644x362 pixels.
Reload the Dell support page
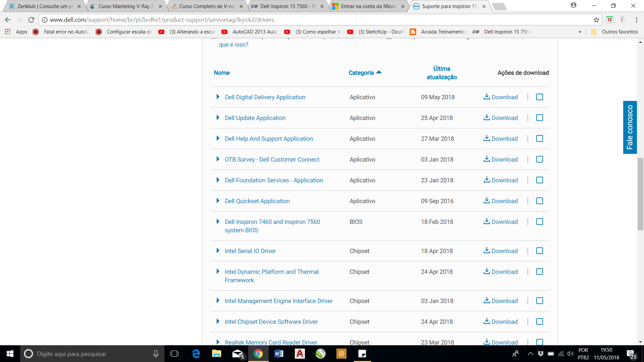31,20
